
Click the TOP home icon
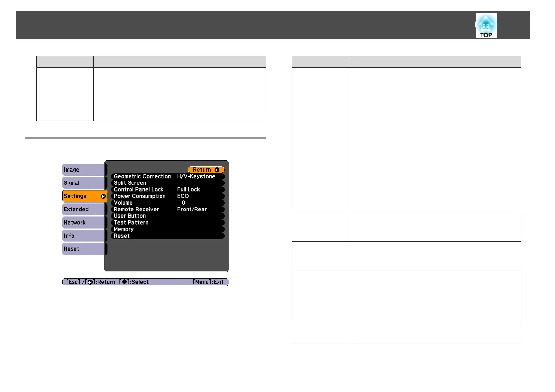486,25
